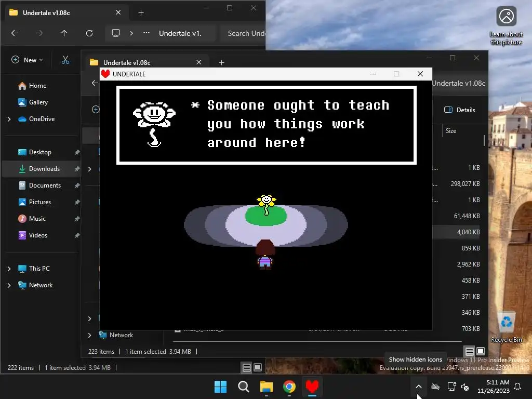Open Desktop quick access folder
This screenshot has height=399, width=532.
39,152
